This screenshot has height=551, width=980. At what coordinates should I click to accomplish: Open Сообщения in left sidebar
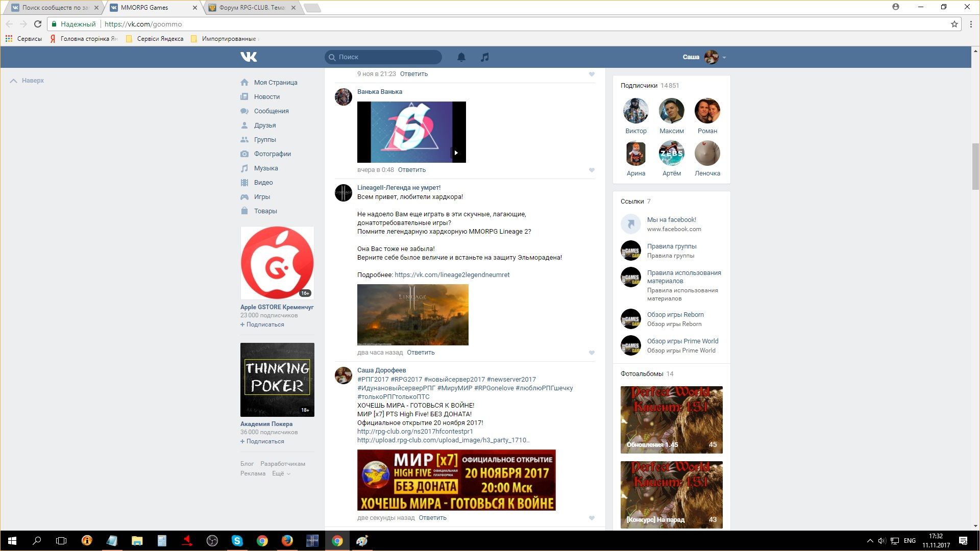pyautogui.click(x=271, y=111)
